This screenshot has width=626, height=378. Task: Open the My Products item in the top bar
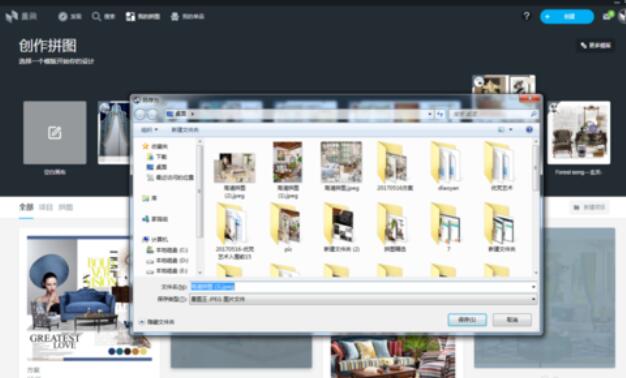click(187, 16)
